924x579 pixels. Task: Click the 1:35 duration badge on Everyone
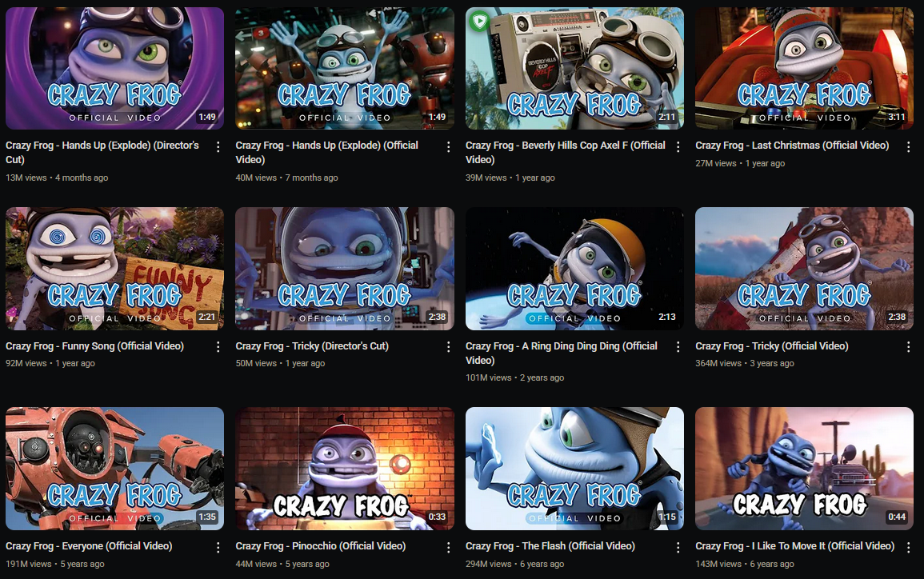[207, 517]
